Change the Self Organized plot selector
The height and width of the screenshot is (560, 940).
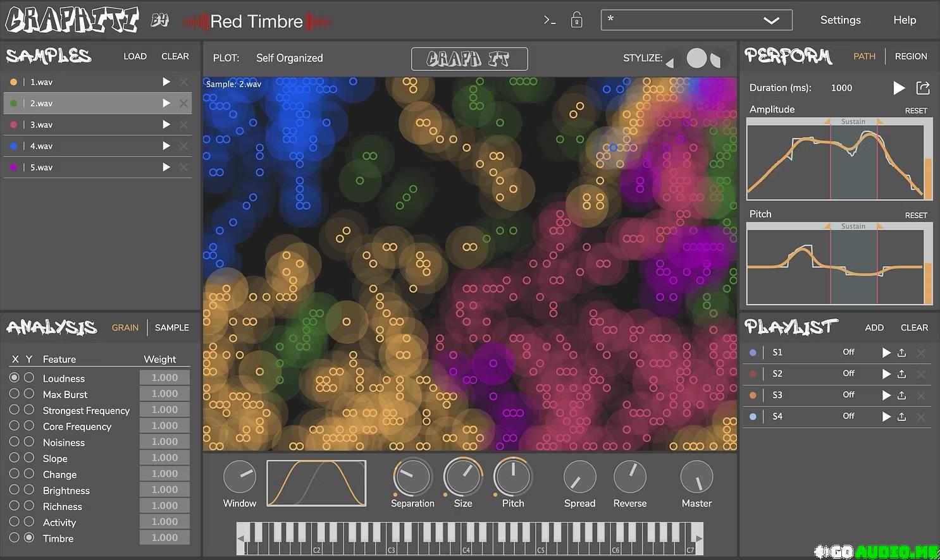(289, 58)
